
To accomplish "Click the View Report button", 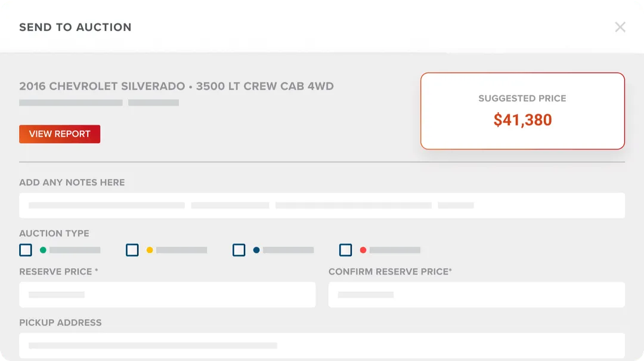I will [59, 134].
